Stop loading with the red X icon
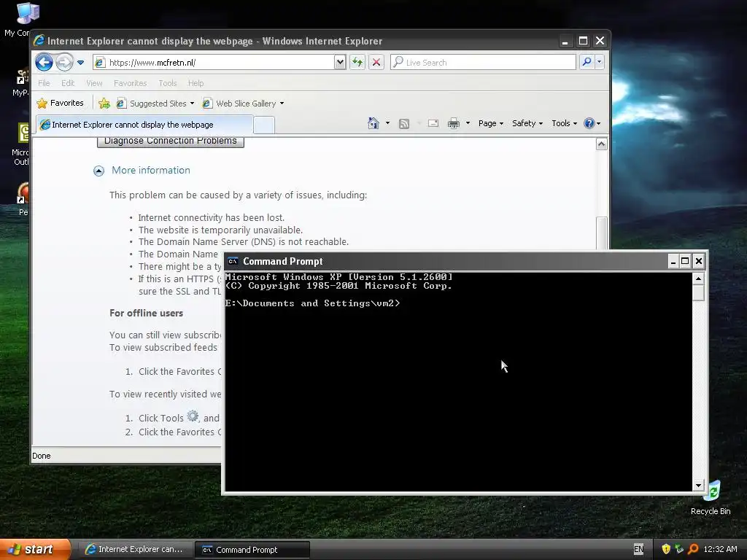Image resolution: width=747 pixels, height=560 pixels. (376, 63)
